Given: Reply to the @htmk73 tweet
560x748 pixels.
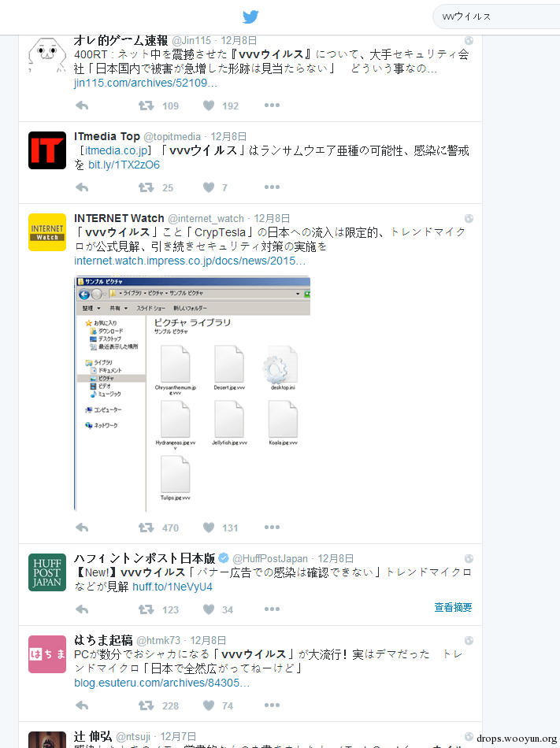Looking at the screenshot, I should tap(82, 705).
